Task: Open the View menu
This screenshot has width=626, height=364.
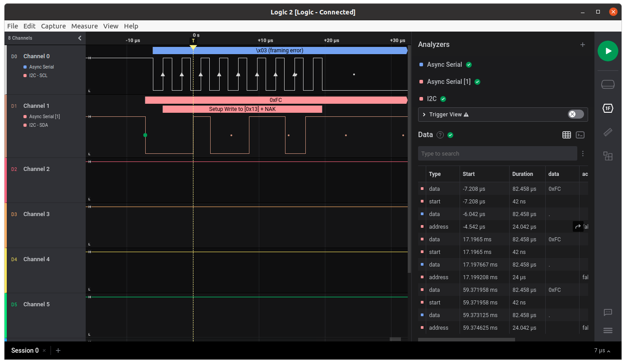Action: tap(110, 26)
